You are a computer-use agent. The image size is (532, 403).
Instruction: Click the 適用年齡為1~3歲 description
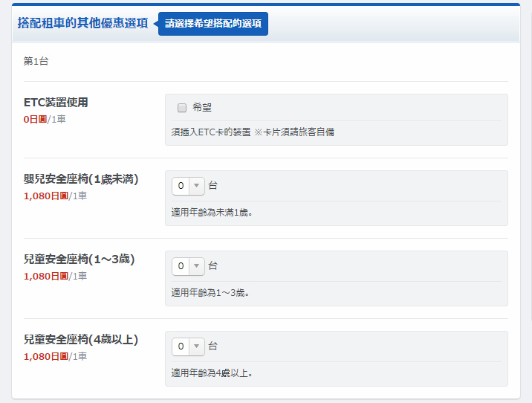tap(210, 293)
